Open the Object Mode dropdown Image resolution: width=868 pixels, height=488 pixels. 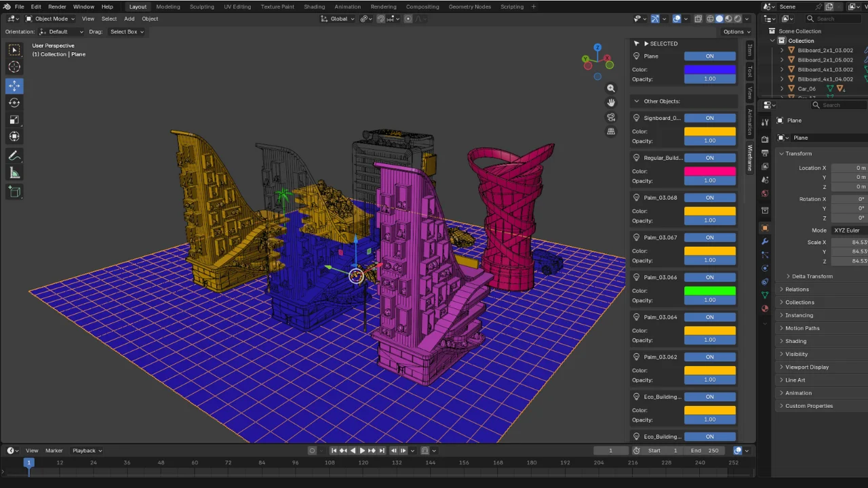pyautogui.click(x=51, y=18)
